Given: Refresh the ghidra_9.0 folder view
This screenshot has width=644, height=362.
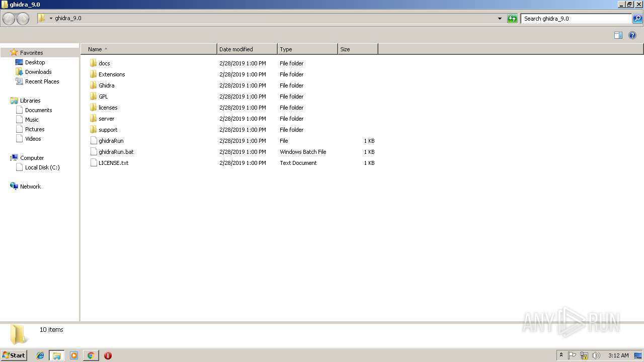Looking at the screenshot, I should [512, 19].
